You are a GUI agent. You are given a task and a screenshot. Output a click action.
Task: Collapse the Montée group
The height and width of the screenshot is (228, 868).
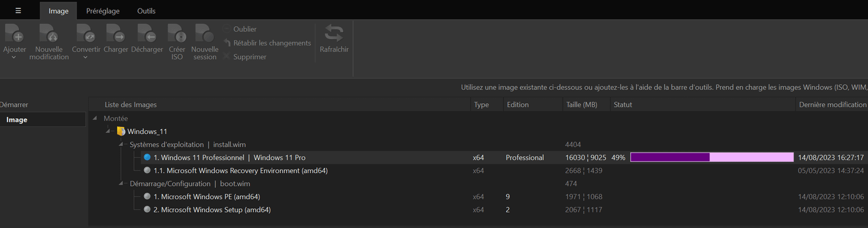point(95,119)
